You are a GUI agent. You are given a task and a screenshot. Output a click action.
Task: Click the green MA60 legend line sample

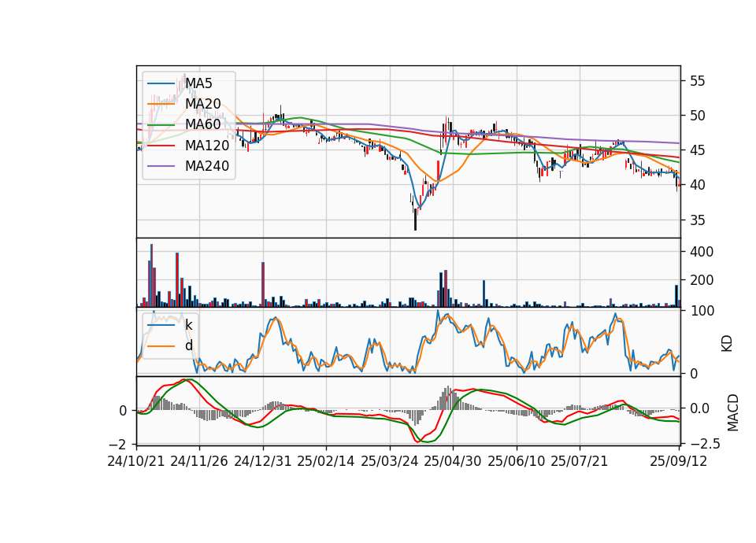(x=161, y=125)
